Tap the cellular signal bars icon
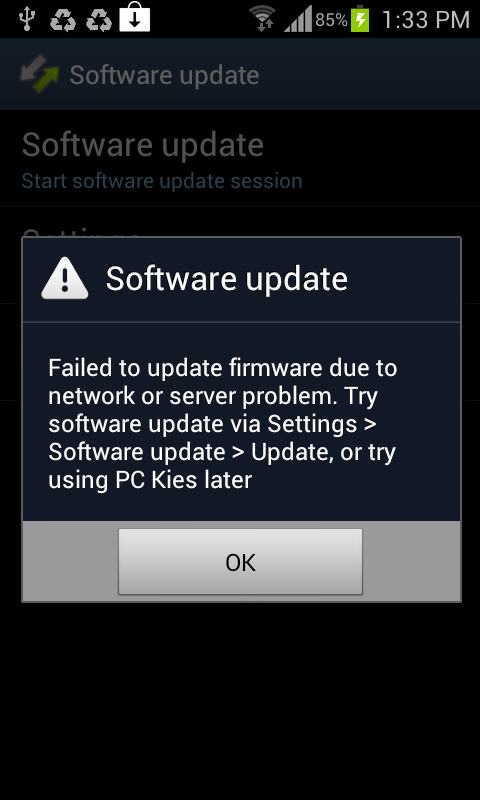Screen dimensions: 480x800 tap(298, 19)
